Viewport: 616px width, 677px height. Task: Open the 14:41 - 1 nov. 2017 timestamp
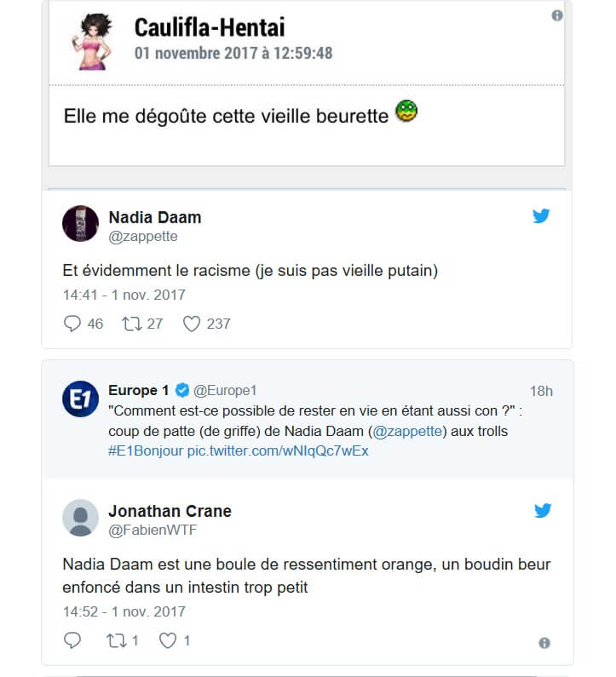tap(124, 295)
